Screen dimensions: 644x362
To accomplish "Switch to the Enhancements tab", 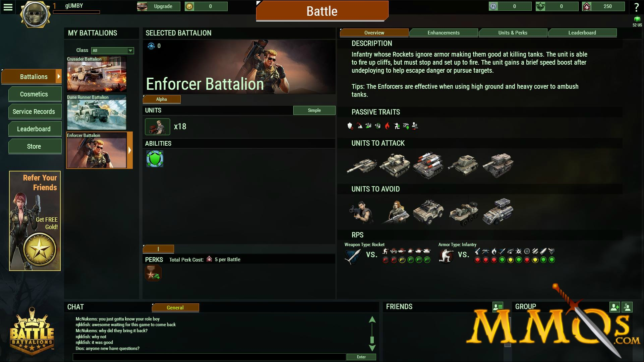I will (444, 32).
